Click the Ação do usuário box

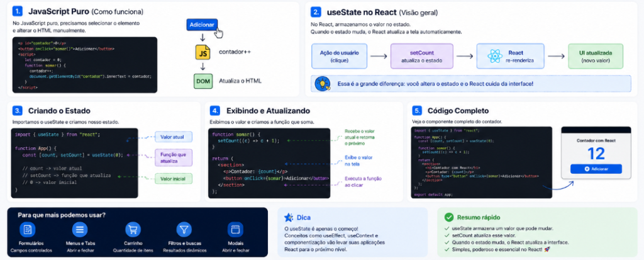click(339, 56)
